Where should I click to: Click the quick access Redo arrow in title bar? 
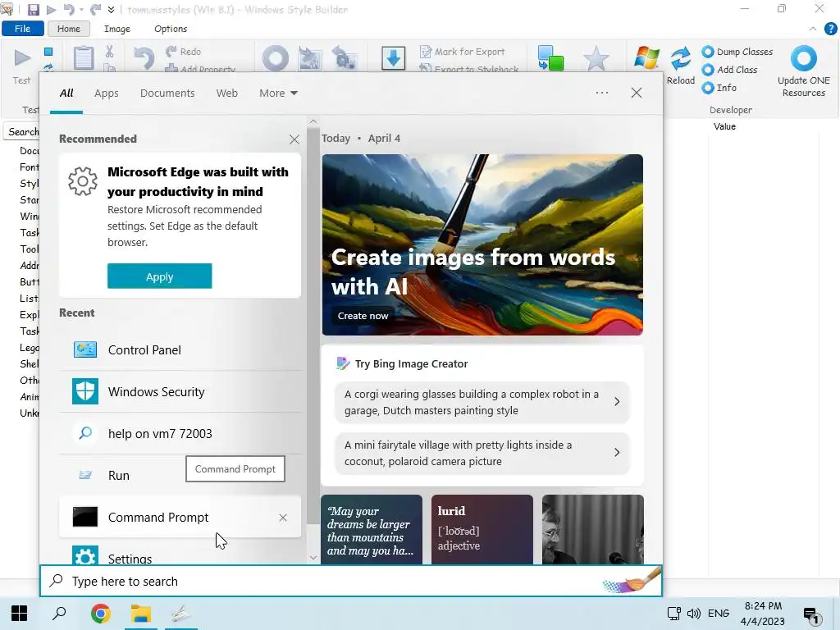coord(96,9)
